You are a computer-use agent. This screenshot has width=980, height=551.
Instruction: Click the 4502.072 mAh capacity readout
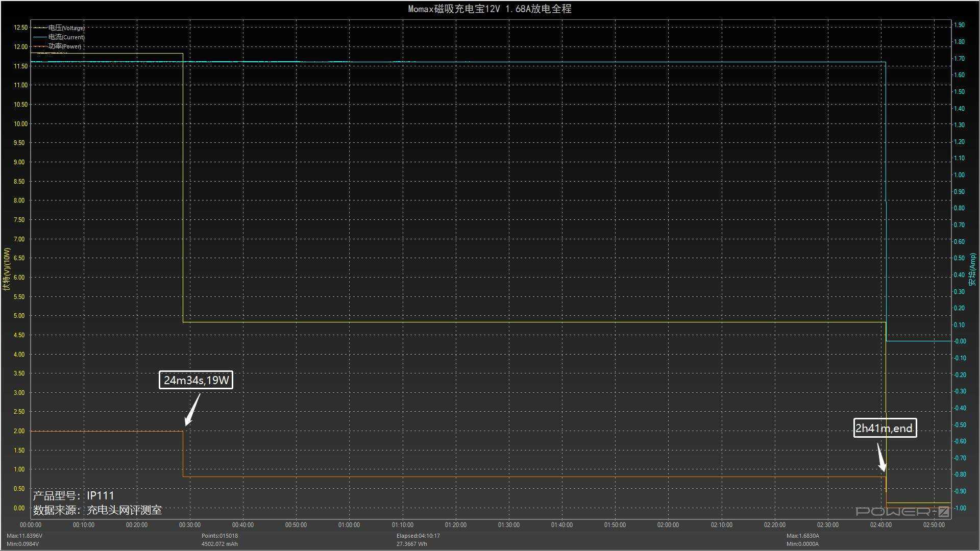pyautogui.click(x=219, y=544)
